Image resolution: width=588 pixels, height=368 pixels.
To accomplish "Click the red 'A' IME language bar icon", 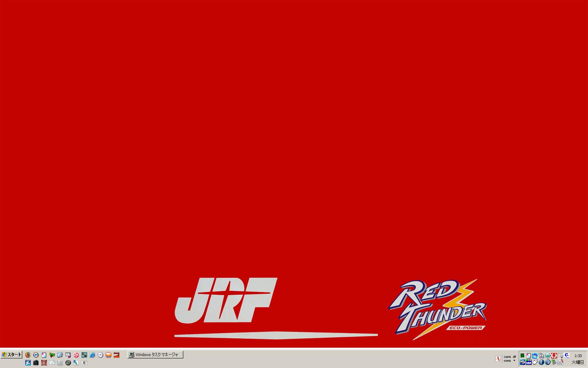I will point(498,359).
